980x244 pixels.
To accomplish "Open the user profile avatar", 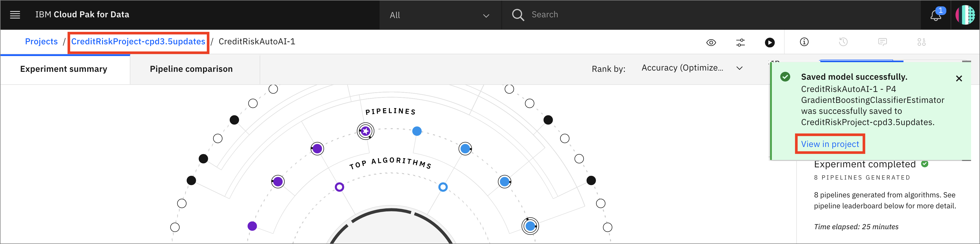I will [x=965, y=15].
